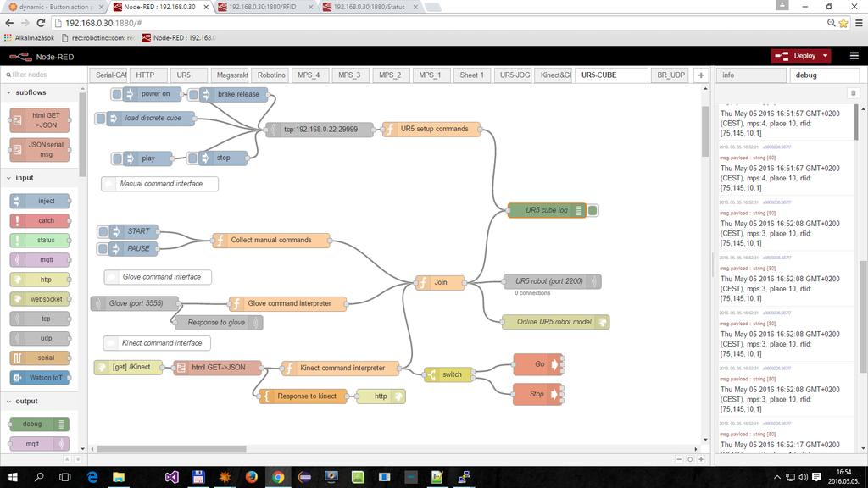Open Firefox from Windows taskbar
This screenshot has width=868, height=488.
pyautogui.click(x=251, y=477)
